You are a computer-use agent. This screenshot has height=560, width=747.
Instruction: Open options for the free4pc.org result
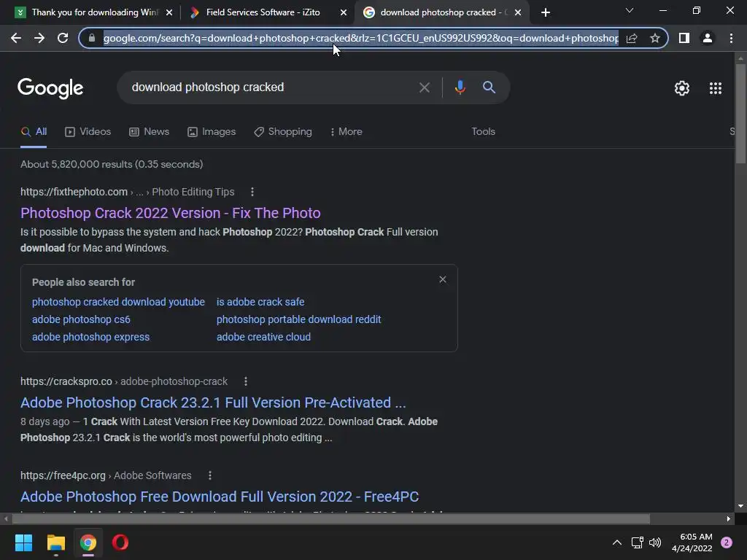point(210,475)
